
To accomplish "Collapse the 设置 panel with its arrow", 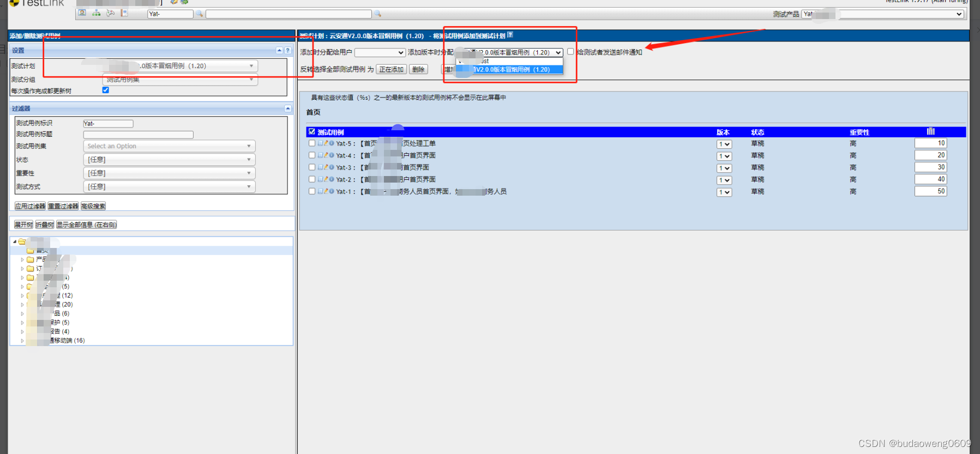I will click(x=279, y=50).
